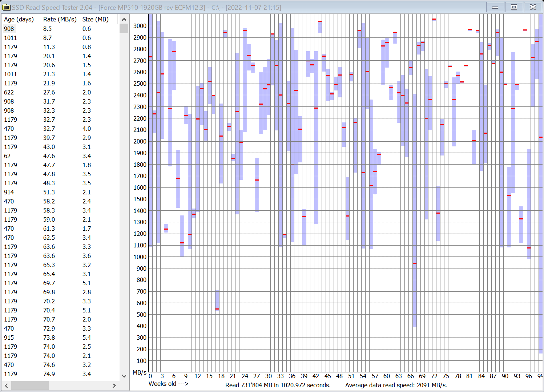Click the Average data read speed status text
The image size is (544, 392).
click(x=396, y=385)
